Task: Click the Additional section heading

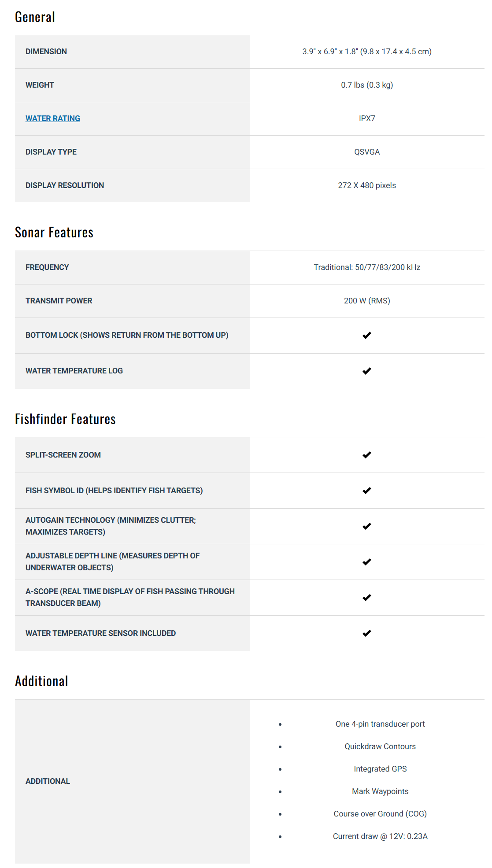Action: point(41,681)
